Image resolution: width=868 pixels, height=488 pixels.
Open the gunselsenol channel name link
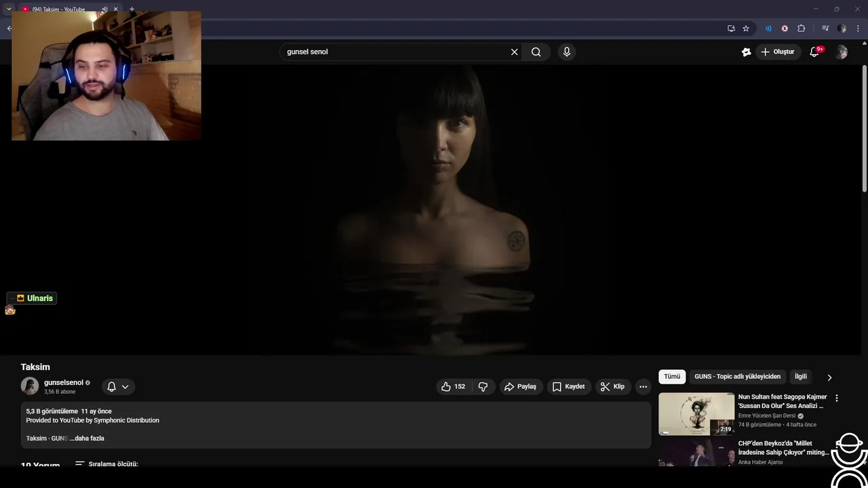tap(63, 382)
